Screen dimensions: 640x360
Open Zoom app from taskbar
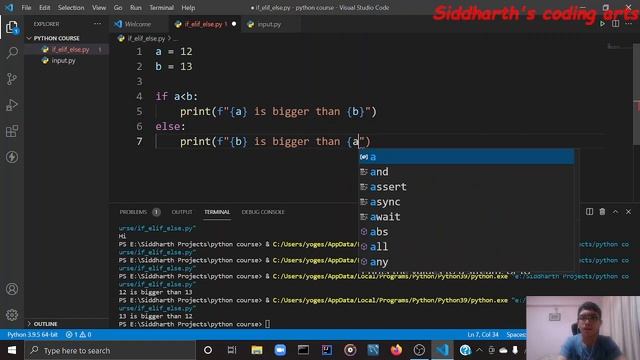coord(280,350)
